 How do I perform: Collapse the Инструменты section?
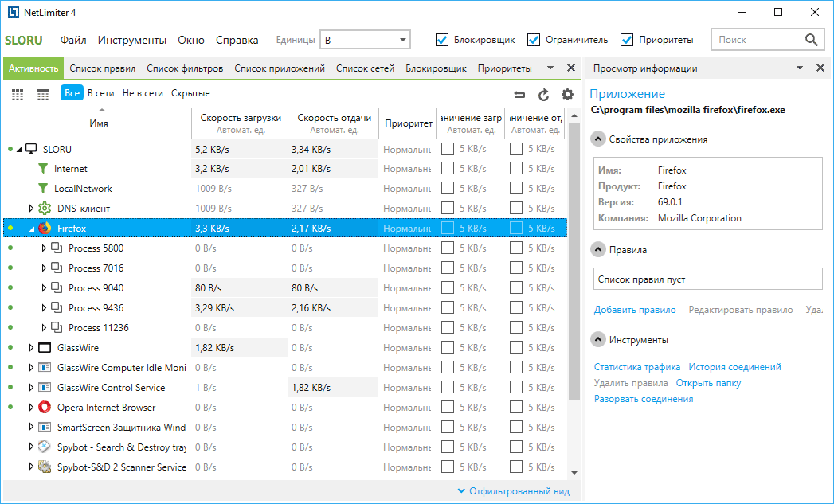pyautogui.click(x=598, y=340)
